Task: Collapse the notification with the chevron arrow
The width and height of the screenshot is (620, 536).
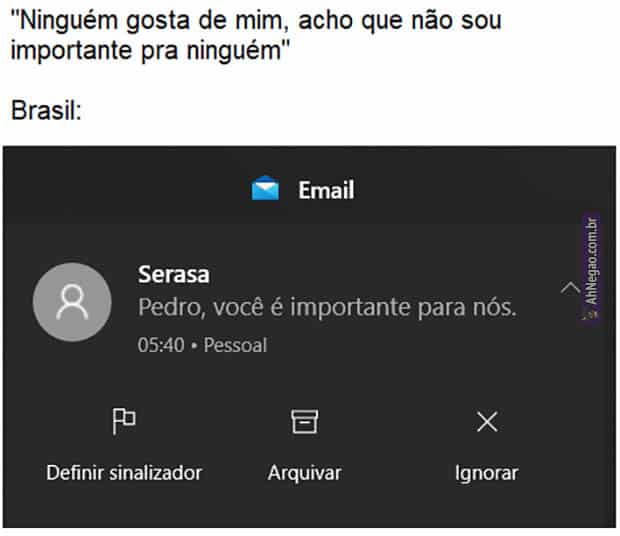Action: click(x=570, y=289)
